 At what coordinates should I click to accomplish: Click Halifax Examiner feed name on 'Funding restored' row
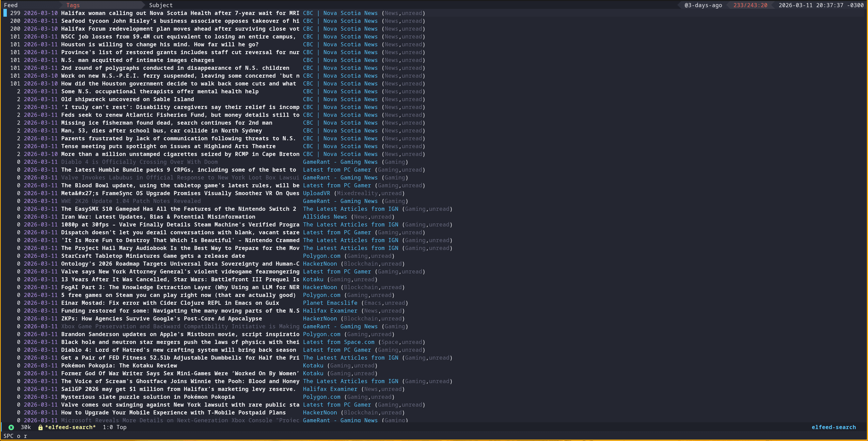pos(330,311)
